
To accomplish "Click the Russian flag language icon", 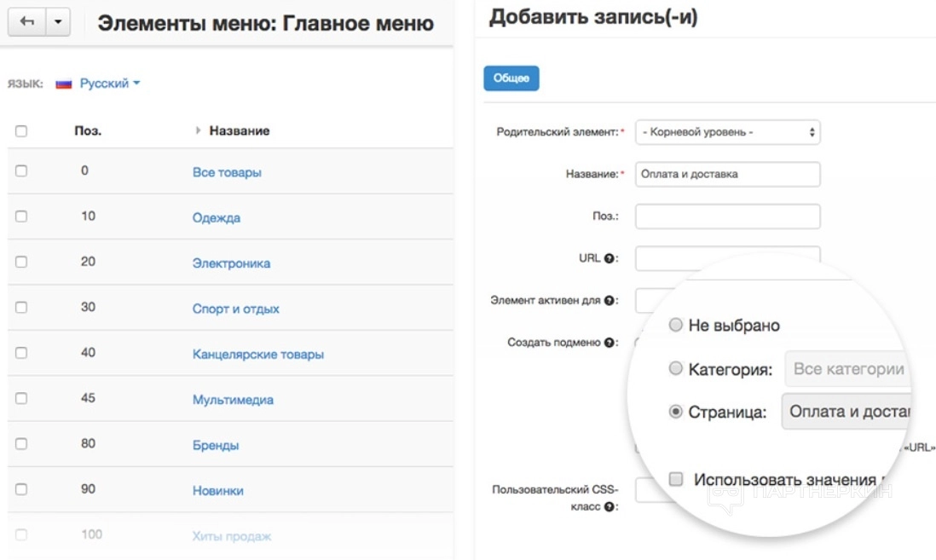I will (x=63, y=84).
